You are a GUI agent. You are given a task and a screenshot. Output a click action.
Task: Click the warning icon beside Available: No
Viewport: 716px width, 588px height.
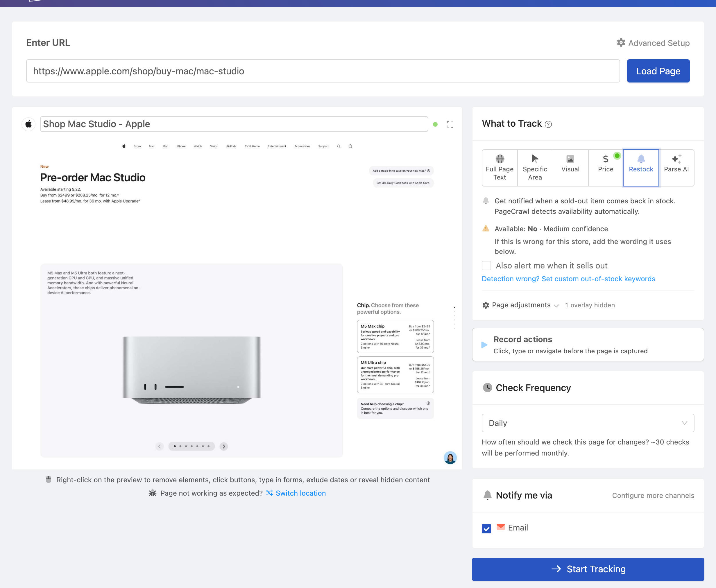pyautogui.click(x=486, y=228)
